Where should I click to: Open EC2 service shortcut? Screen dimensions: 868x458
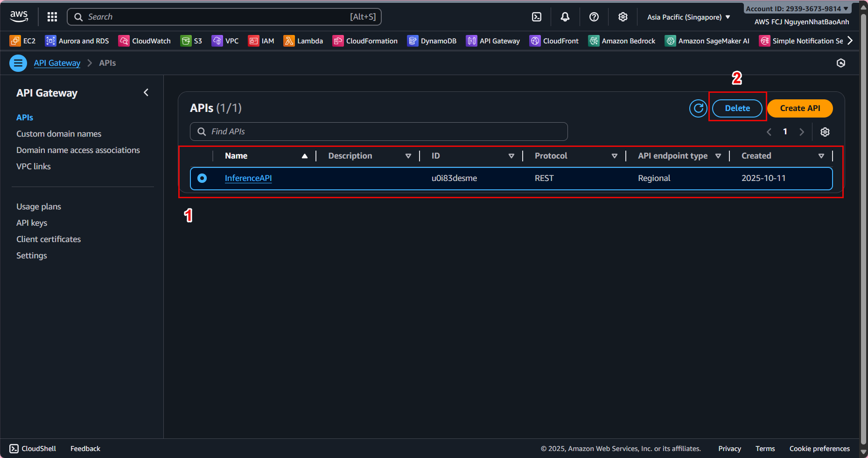(x=22, y=41)
